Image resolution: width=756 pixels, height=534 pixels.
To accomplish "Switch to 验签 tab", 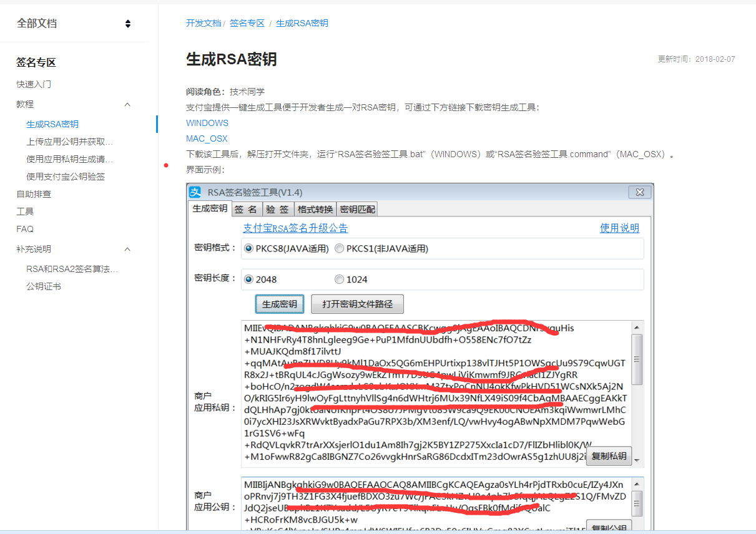I will (x=277, y=209).
